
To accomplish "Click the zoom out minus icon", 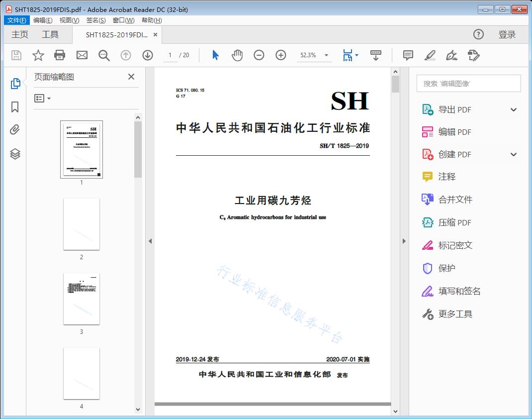I will coord(259,55).
